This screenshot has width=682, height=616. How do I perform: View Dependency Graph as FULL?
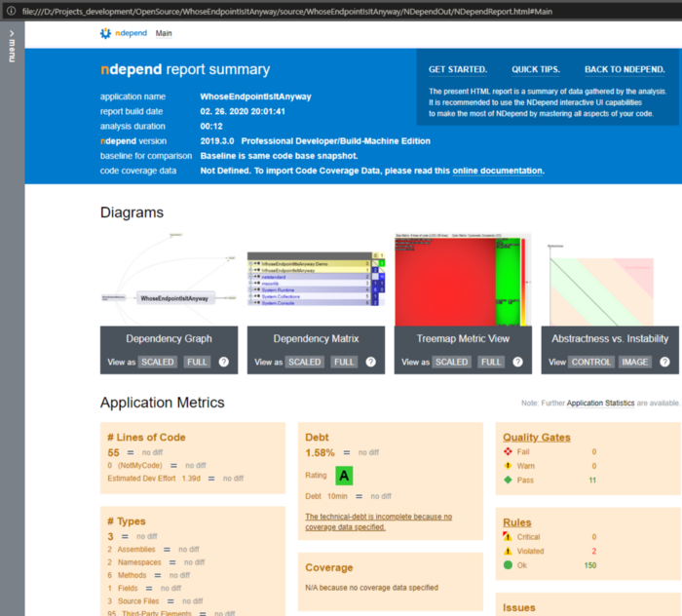click(197, 362)
